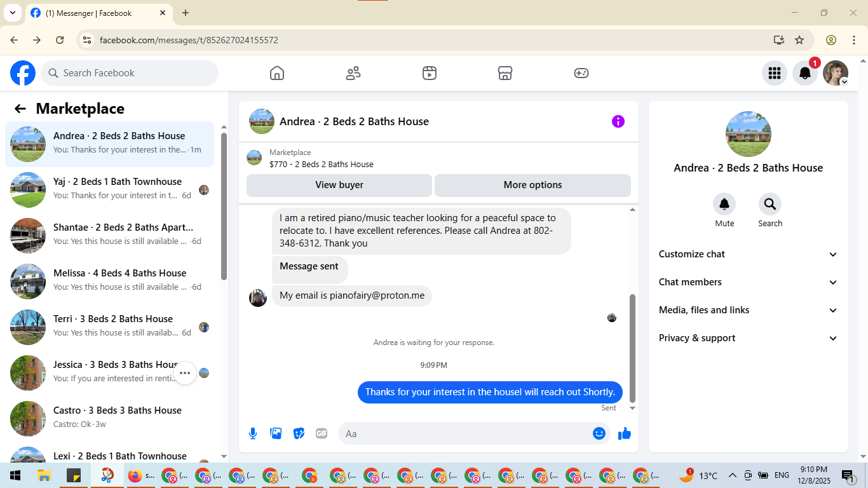The image size is (868, 488).
Task: Click the sent message about house interest
Action: pos(490,392)
